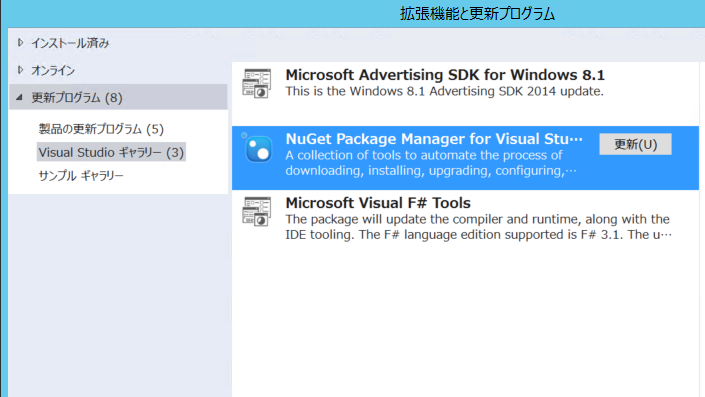Select NuGet Package Manager for Visual Studio title
Screen dimensions: 705x397
[x=434, y=139]
